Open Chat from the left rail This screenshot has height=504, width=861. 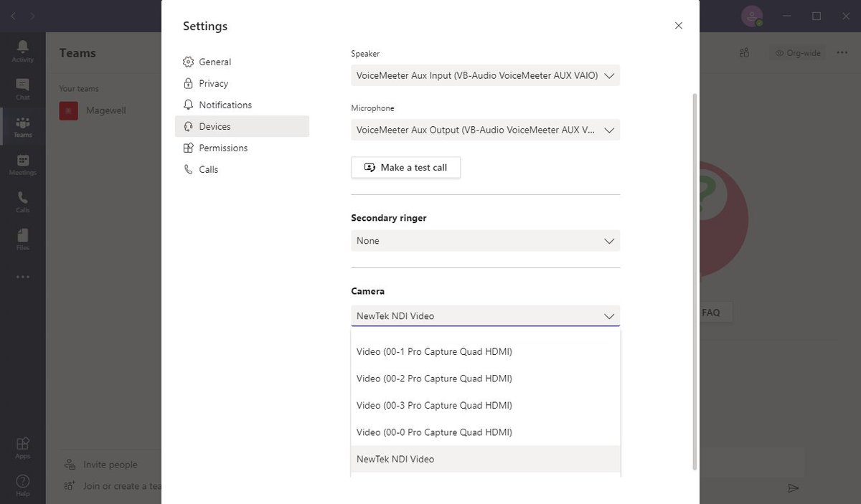click(22, 89)
